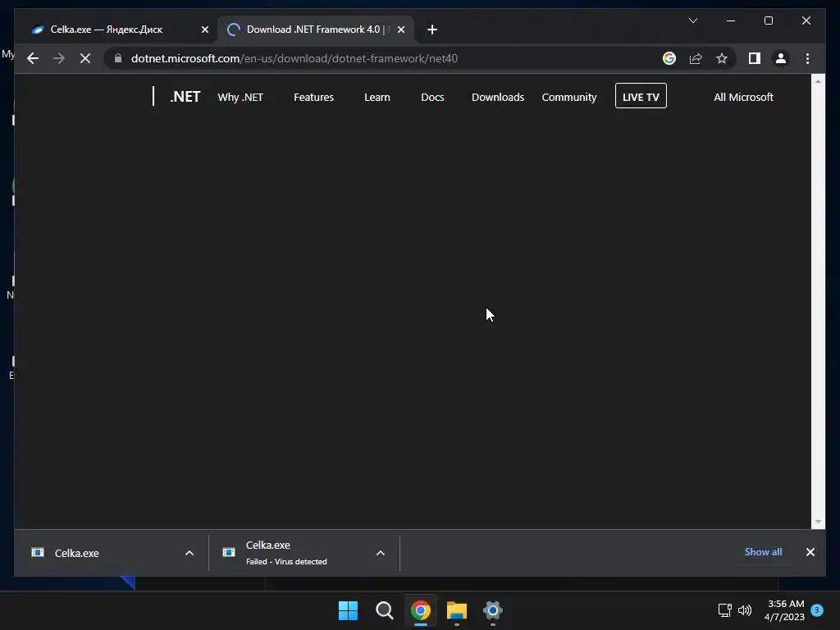Open Chrome's three-dot menu
The width and height of the screenshot is (840, 630).
(807, 58)
